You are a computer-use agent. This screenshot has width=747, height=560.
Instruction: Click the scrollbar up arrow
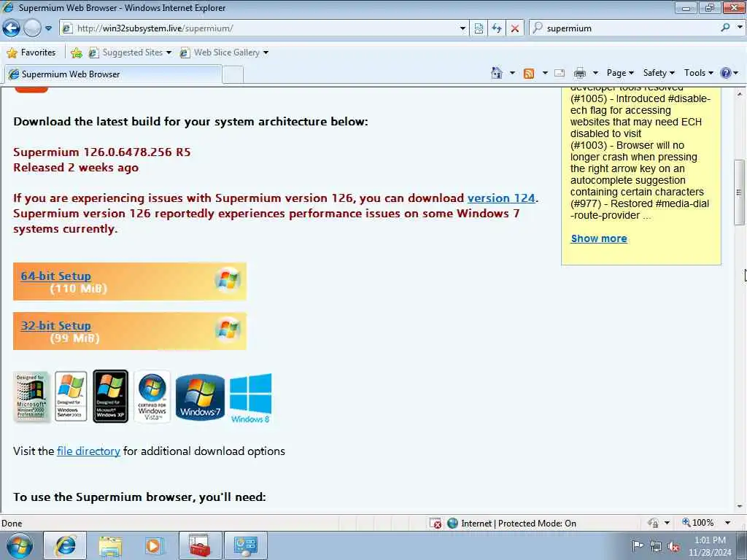click(x=740, y=94)
